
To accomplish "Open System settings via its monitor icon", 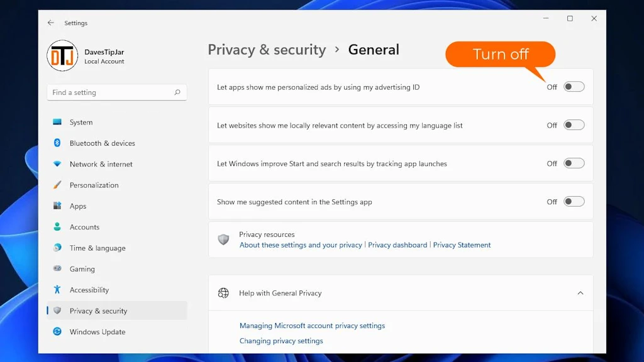I will coord(57,122).
